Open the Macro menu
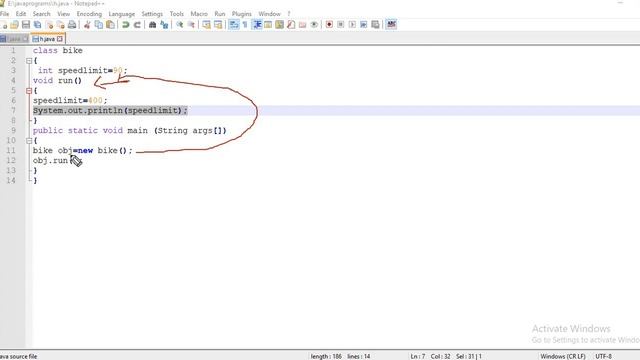Viewport: 640px width, 360px height. pos(199,14)
